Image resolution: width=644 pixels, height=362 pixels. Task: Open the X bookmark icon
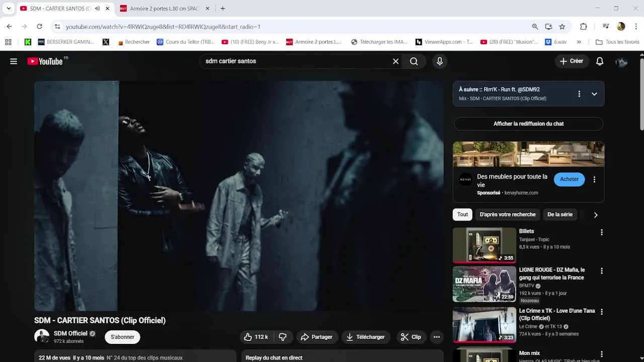point(106,42)
